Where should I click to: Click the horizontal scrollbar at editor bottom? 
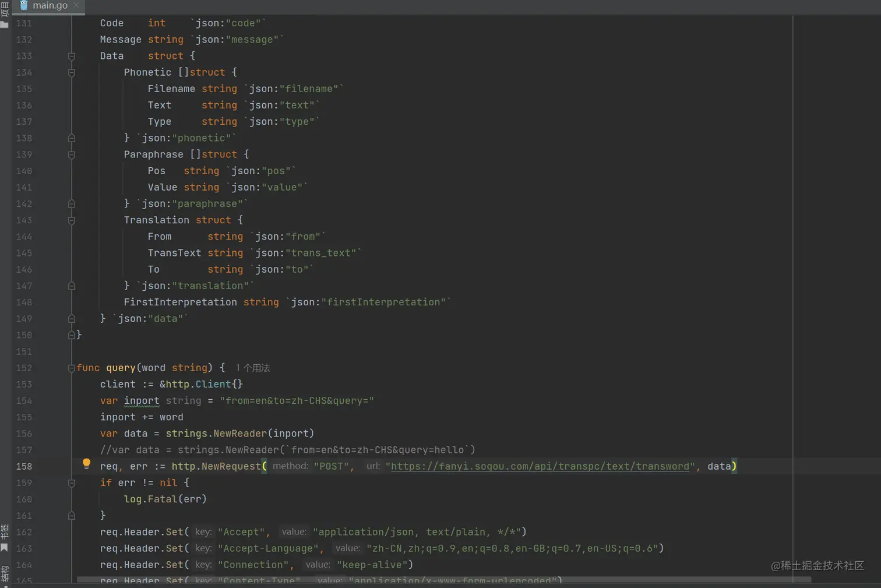point(444,580)
